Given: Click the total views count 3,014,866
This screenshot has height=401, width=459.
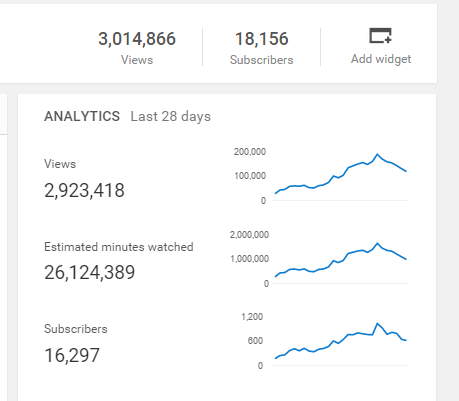Looking at the screenshot, I should point(137,39).
